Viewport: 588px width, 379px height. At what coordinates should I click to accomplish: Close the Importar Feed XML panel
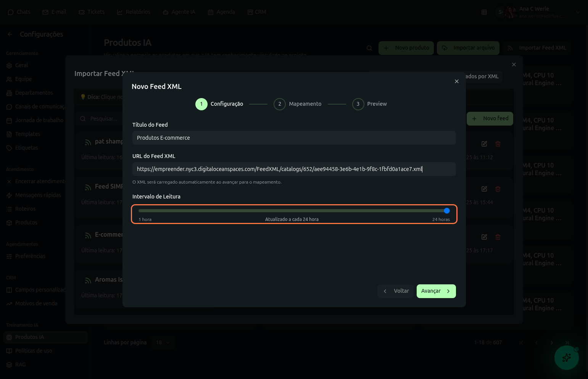514,65
